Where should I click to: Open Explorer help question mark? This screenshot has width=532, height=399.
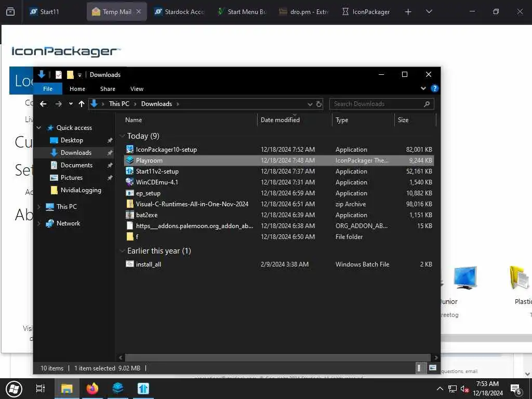tap(435, 88)
